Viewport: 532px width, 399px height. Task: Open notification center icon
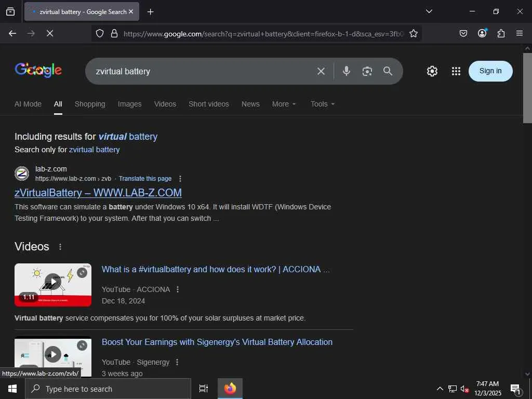[x=515, y=389]
